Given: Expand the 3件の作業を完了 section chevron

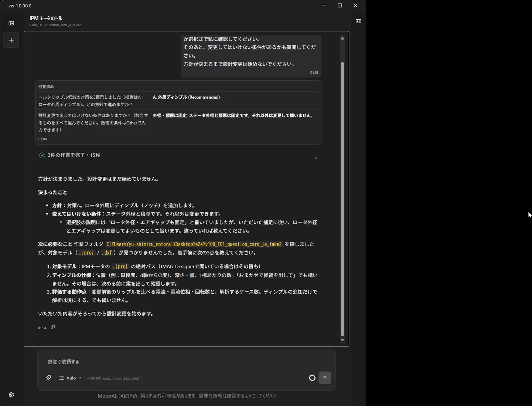Looking at the screenshot, I should click(316, 158).
